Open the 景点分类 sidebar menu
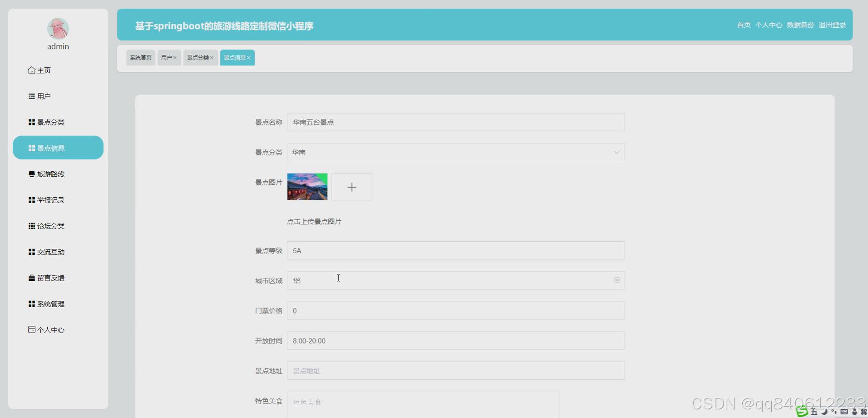The width and height of the screenshot is (868, 418). click(58, 122)
